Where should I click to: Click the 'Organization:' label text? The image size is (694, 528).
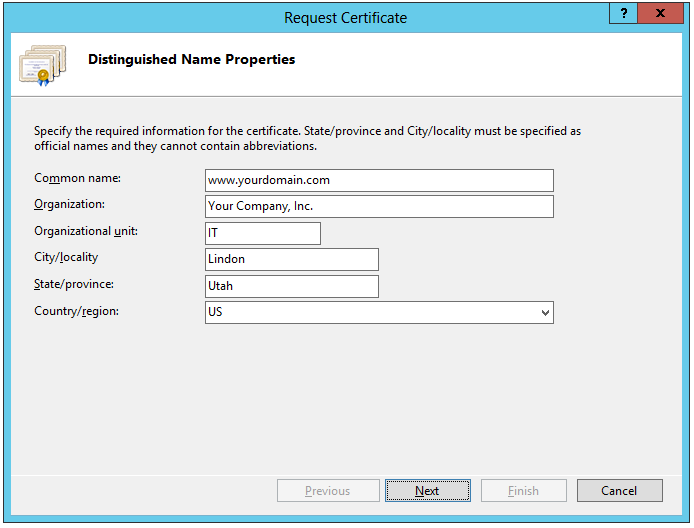pyautogui.click(x=69, y=204)
